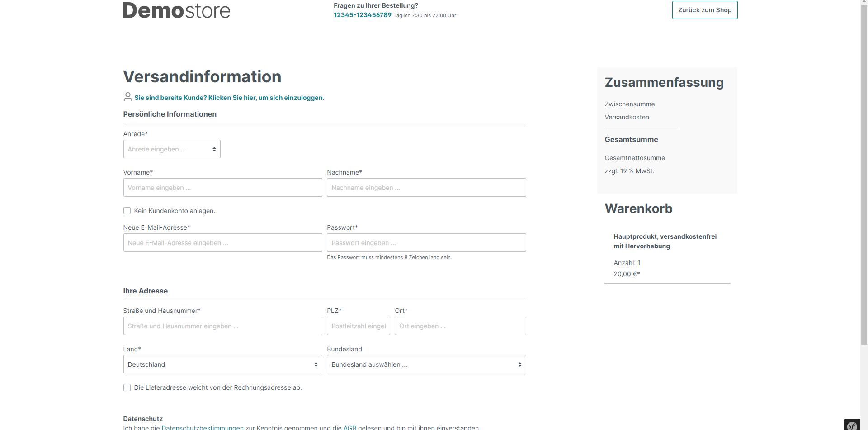Click the 'Persönliche Informationen' section heading
The height and width of the screenshot is (430, 868).
pos(170,114)
